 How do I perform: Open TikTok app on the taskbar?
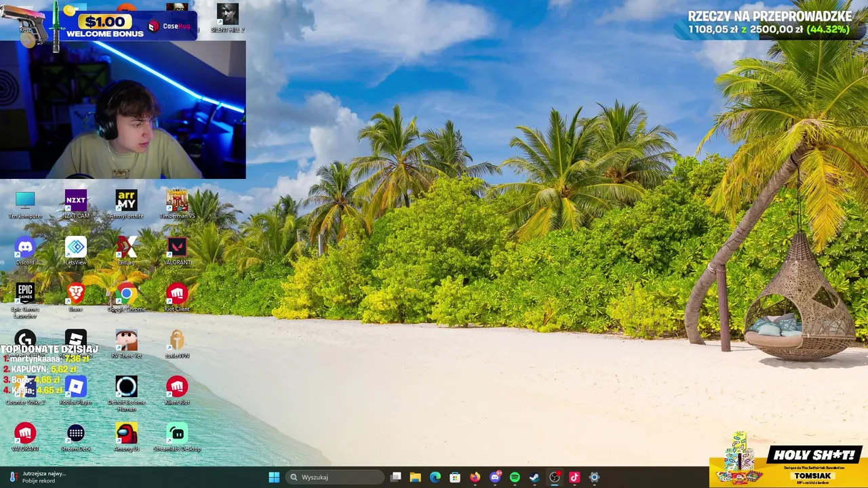(x=574, y=477)
